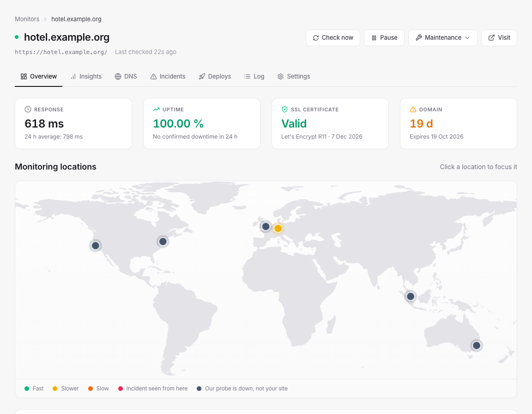Click the orange Slow legend dot
Screen dimensions: 532x414
[91, 389]
